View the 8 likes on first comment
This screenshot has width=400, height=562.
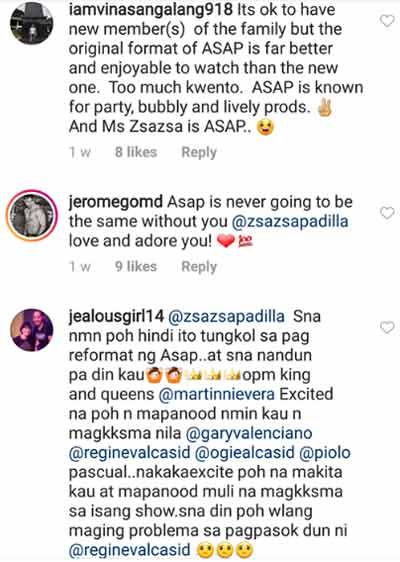[x=136, y=152]
